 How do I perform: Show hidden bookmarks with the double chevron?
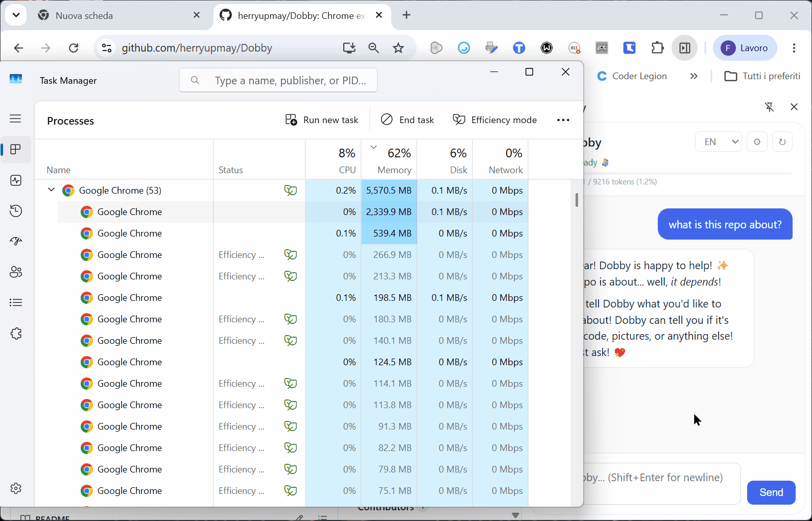[x=694, y=76]
